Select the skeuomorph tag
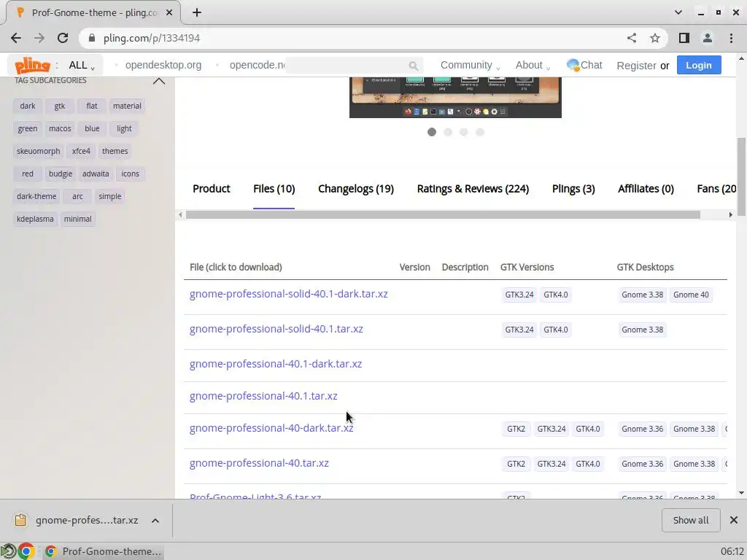The width and height of the screenshot is (747, 560). click(38, 151)
